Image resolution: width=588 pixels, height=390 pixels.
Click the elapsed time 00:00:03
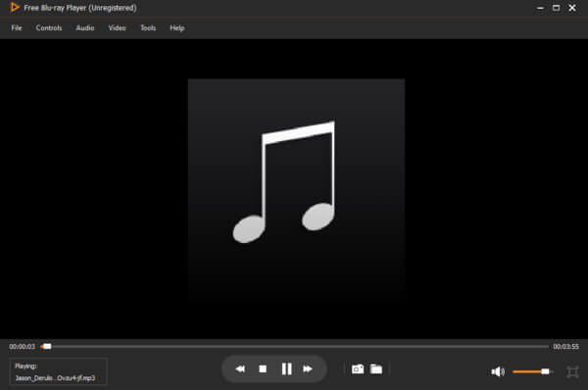(x=23, y=347)
